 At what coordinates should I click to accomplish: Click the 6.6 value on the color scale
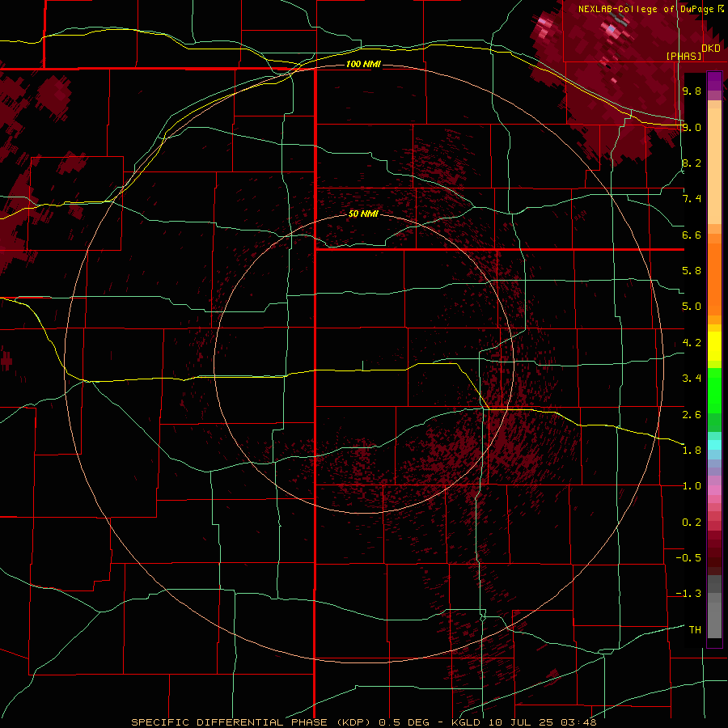(692, 235)
